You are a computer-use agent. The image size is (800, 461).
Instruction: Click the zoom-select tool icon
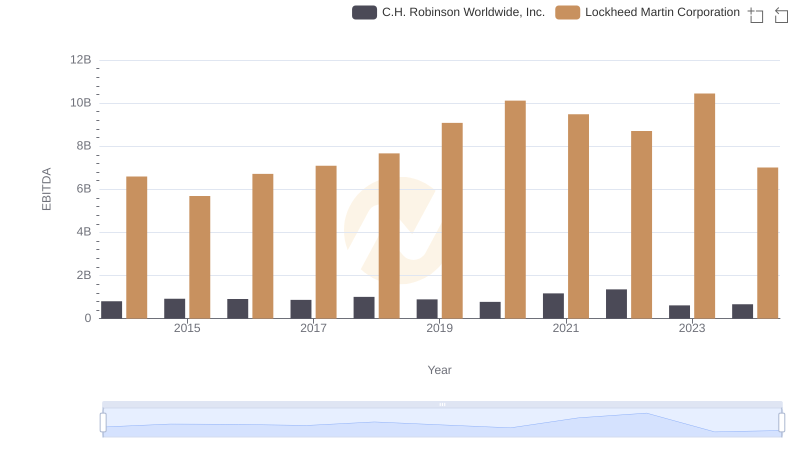coord(756,15)
